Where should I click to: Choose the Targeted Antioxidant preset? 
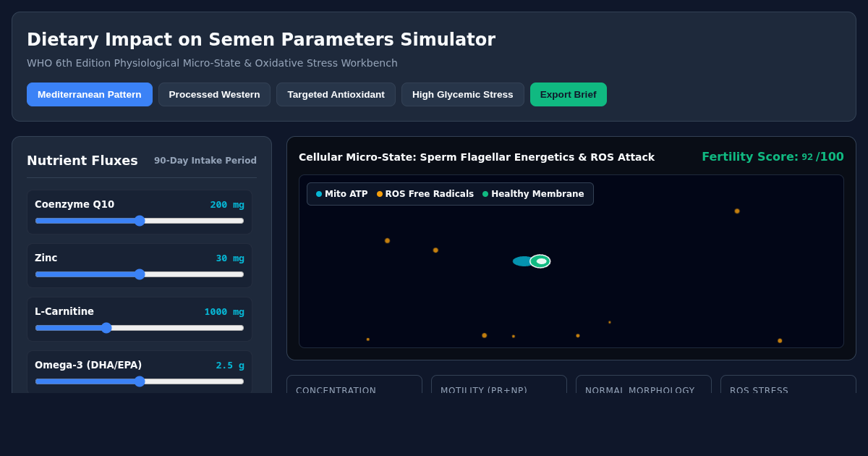tap(336, 95)
